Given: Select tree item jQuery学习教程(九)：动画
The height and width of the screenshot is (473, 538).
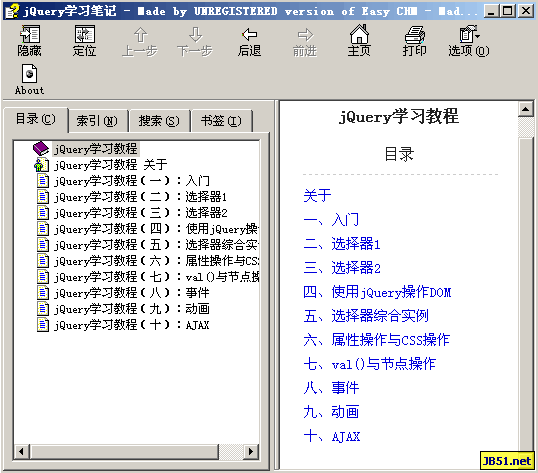Looking at the screenshot, I should tap(132, 309).
